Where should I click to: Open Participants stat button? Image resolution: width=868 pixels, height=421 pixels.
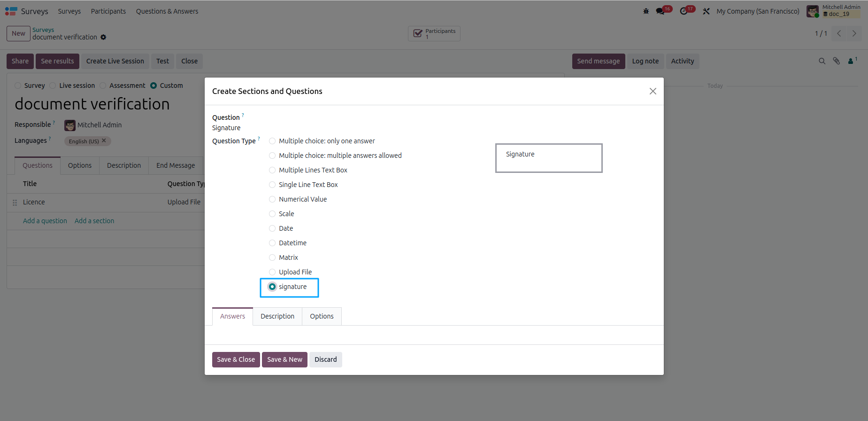click(x=434, y=33)
